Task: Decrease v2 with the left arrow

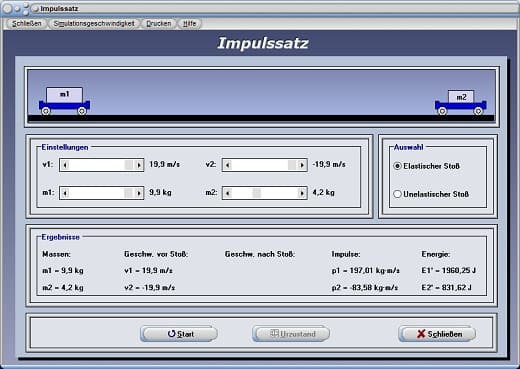Action: pyautogui.click(x=228, y=165)
